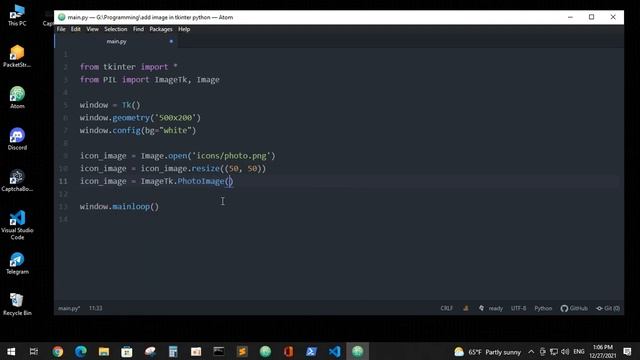The width and height of the screenshot is (640, 360).
Task: Open the Packages menu
Action: (161, 29)
